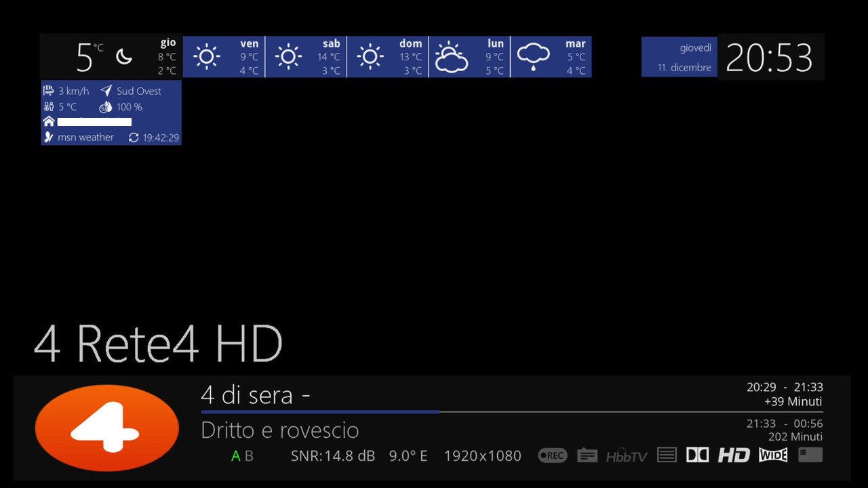
Task: Click the large 5 °C current temperature
Action: 89,57
